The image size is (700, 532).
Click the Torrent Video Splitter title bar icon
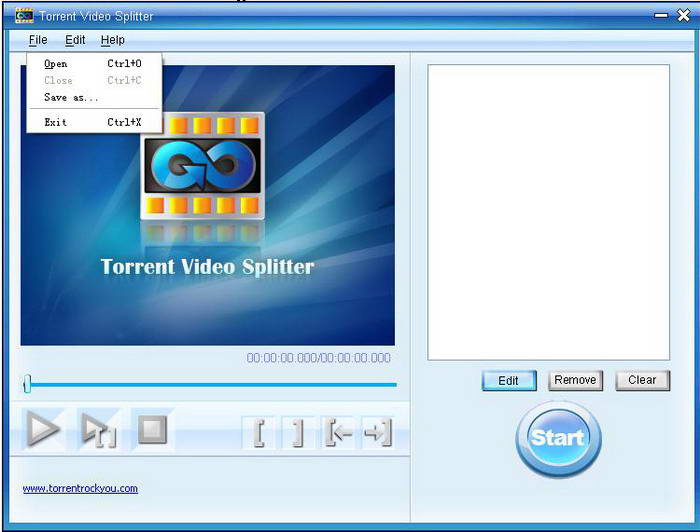(x=24, y=16)
